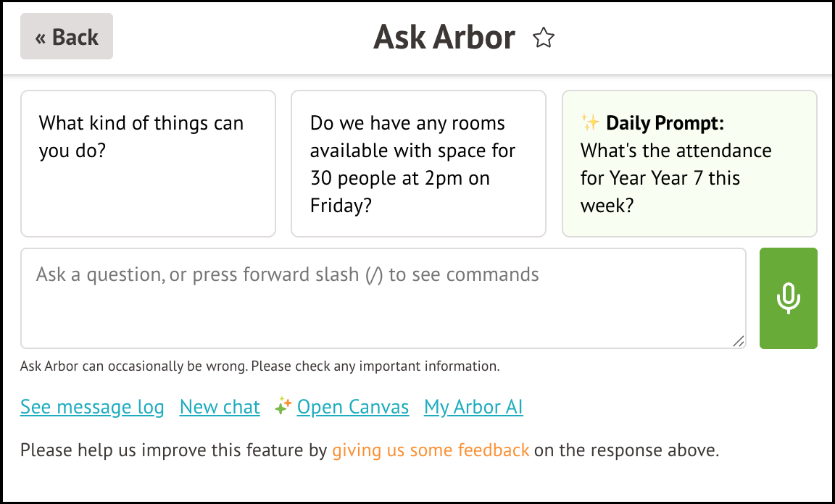Open See message log
The image size is (835, 504).
92,407
